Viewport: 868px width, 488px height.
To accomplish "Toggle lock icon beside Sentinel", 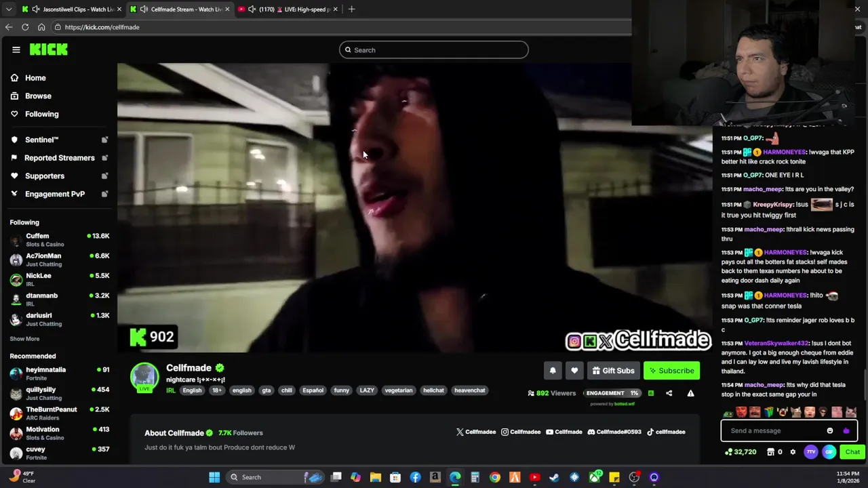I will pyautogui.click(x=104, y=140).
